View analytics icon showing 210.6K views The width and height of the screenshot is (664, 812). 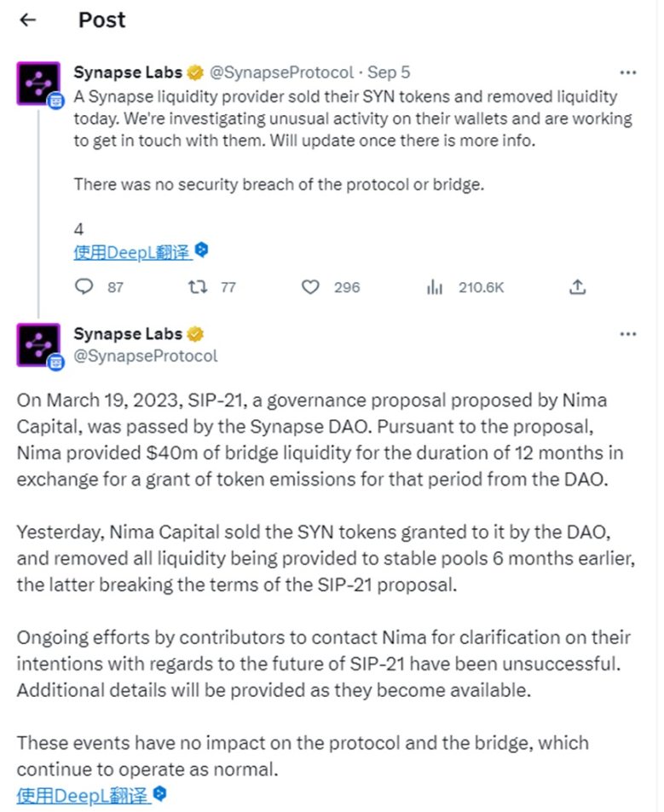[435, 287]
